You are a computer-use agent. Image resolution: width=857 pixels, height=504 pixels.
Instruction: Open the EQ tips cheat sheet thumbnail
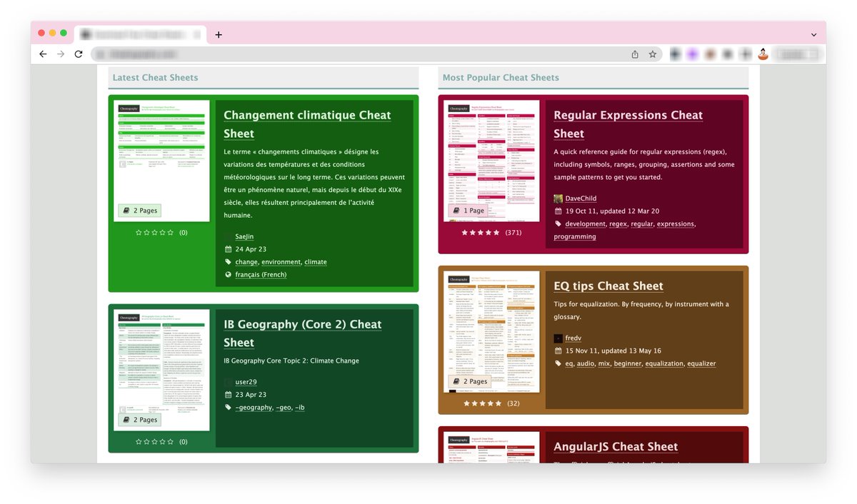click(x=491, y=332)
